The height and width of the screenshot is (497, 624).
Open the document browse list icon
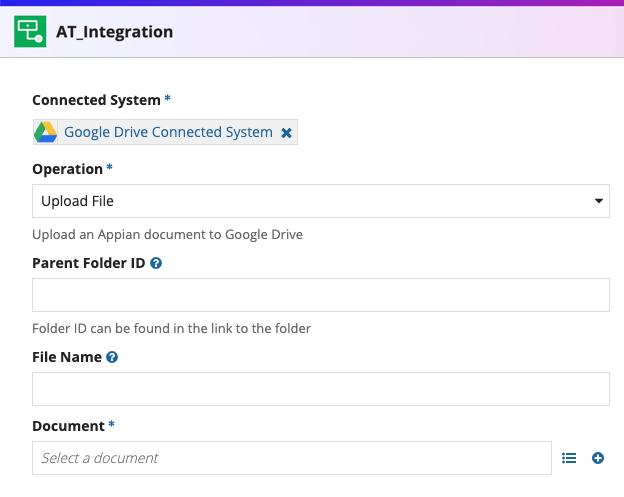[569, 458]
